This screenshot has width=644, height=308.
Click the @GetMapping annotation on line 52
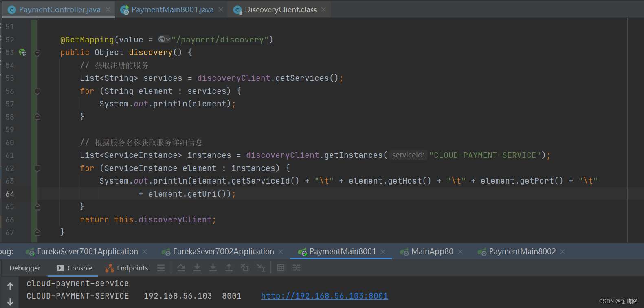pyautogui.click(x=87, y=40)
